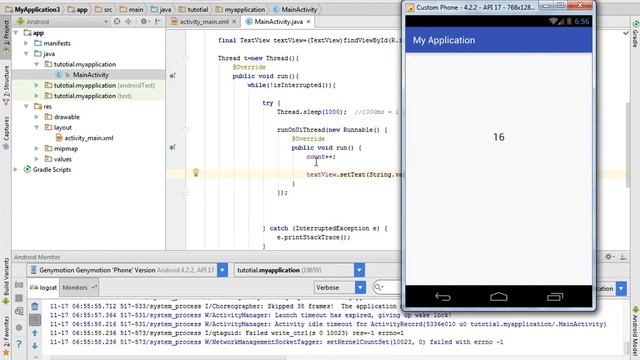Expand tutotial.myapplication (androidTest) package
Screen dimensions: 640x360
point(37,85)
